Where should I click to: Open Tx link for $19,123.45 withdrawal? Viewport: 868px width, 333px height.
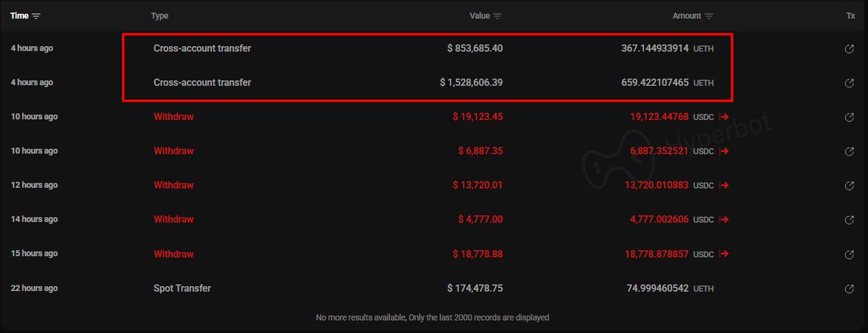point(850,117)
